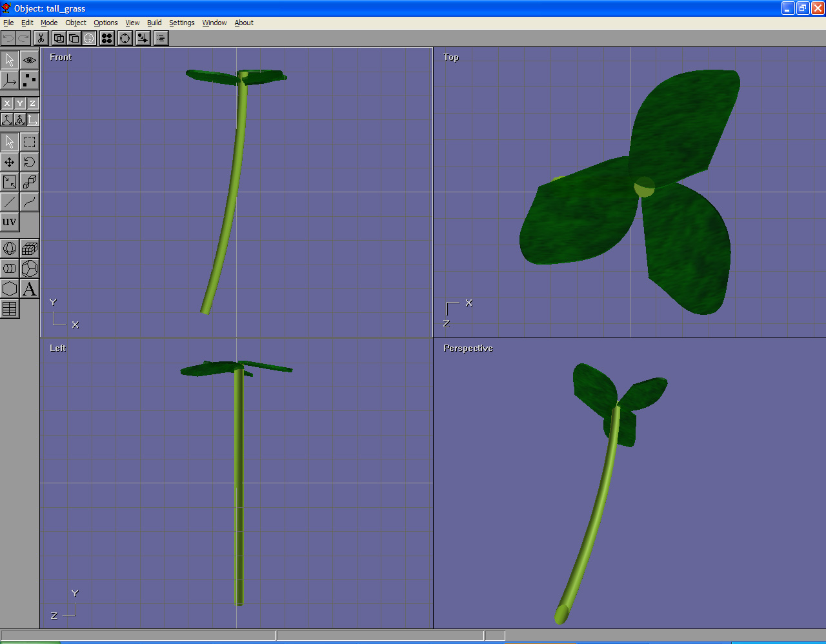This screenshot has width=826, height=644.
Task: Toggle the X axis constraint
Action: (7, 103)
